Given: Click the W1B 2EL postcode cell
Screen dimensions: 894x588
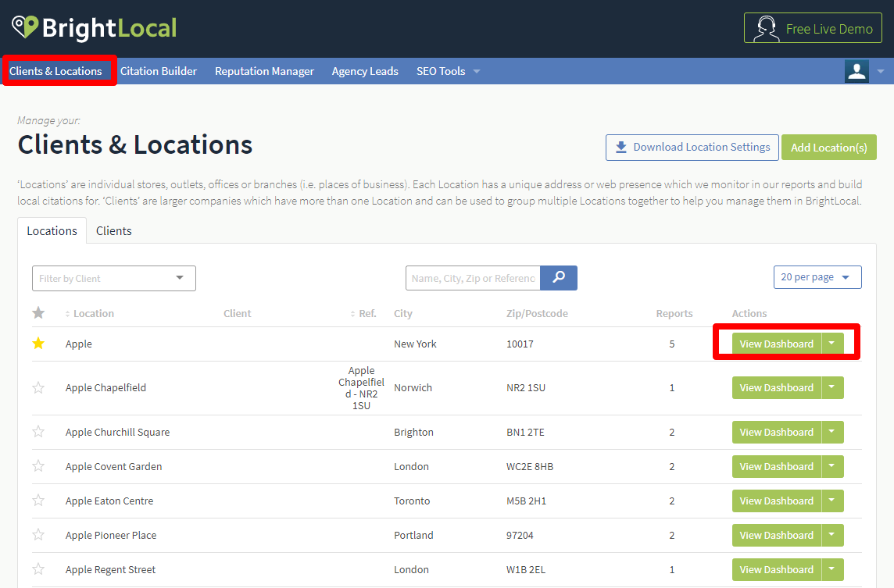Looking at the screenshot, I should click(x=526, y=569).
